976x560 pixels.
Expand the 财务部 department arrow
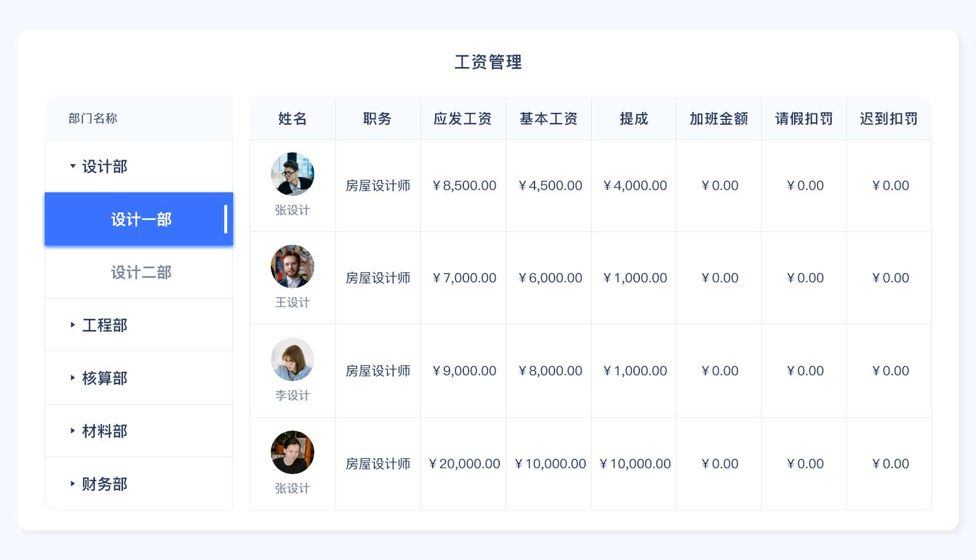pos(72,484)
